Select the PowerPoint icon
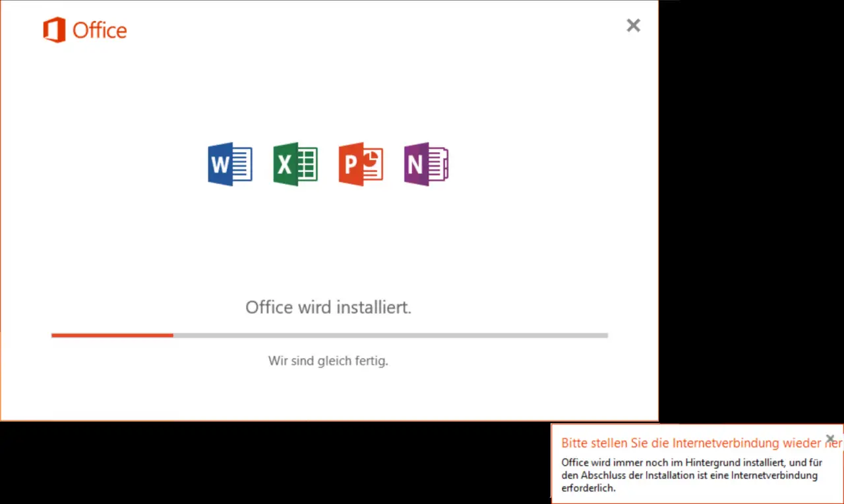Viewport: 844px width, 504px height. tap(361, 163)
